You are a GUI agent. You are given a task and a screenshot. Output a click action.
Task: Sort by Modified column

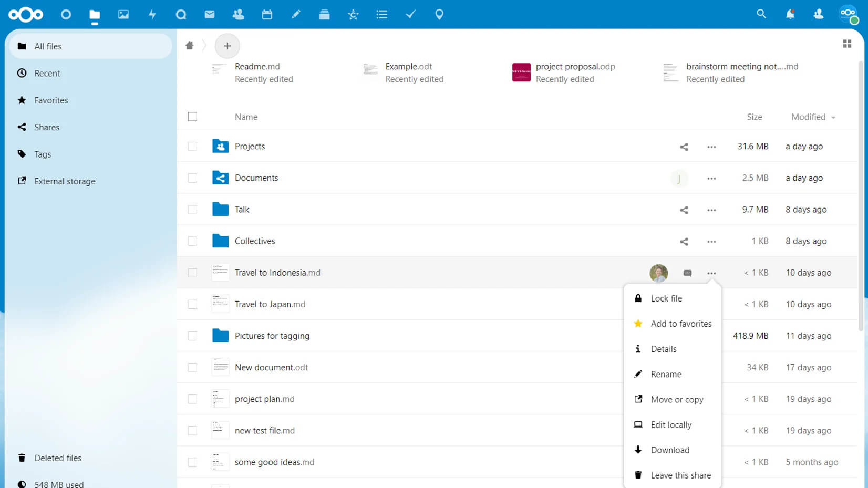pyautogui.click(x=813, y=117)
